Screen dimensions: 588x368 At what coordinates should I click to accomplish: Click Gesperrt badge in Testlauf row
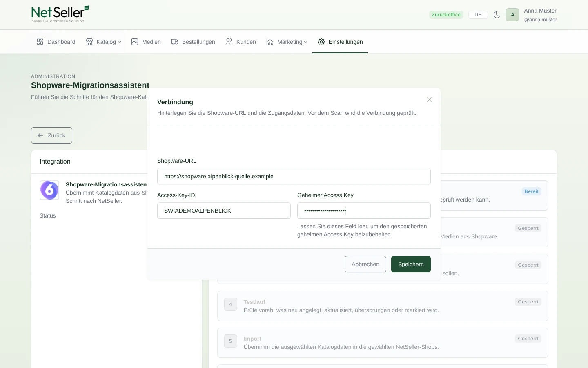pyautogui.click(x=528, y=302)
